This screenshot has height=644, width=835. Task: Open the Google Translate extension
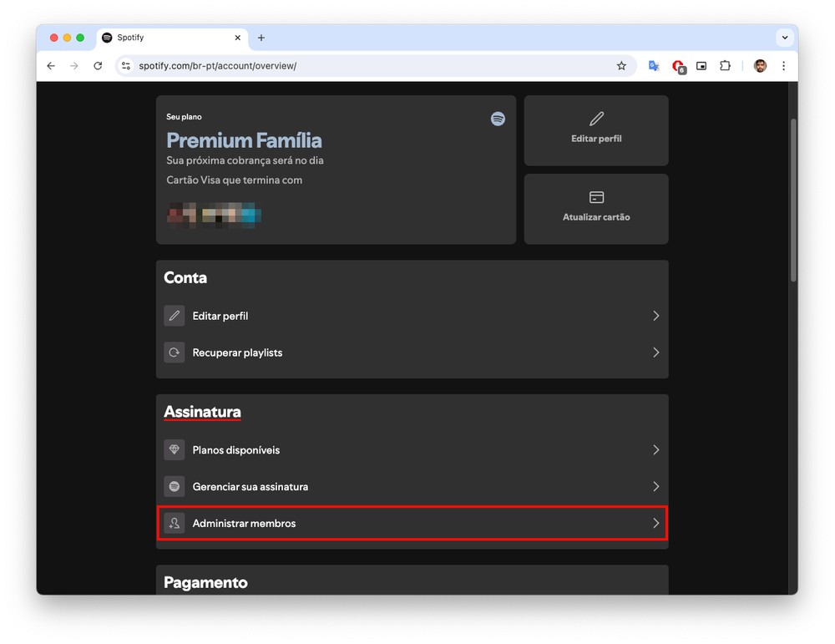pyautogui.click(x=654, y=66)
